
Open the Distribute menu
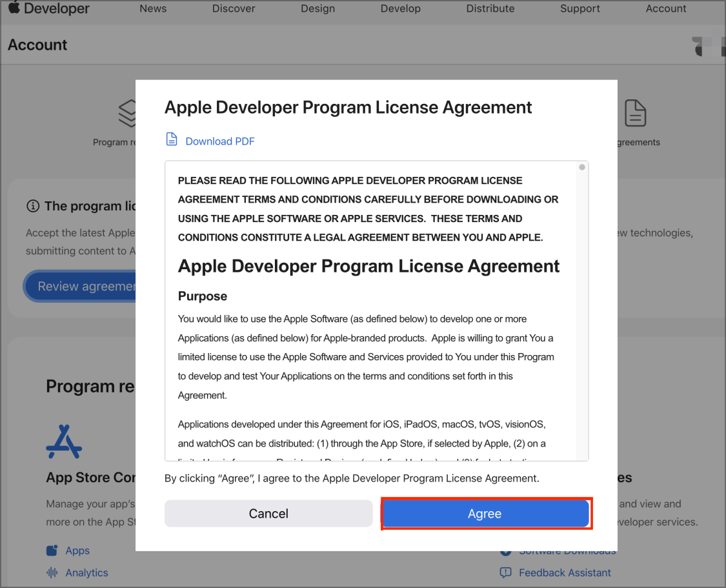coord(490,8)
